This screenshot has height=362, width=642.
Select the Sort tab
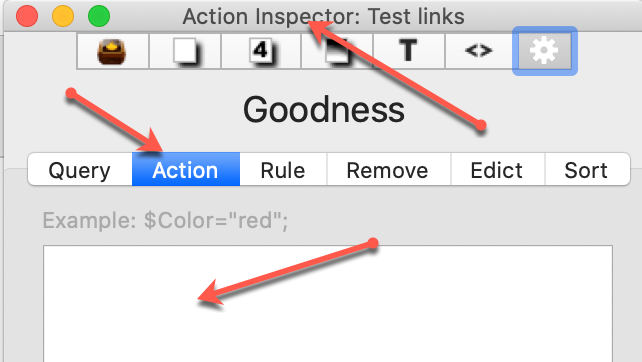[x=587, y=170]
